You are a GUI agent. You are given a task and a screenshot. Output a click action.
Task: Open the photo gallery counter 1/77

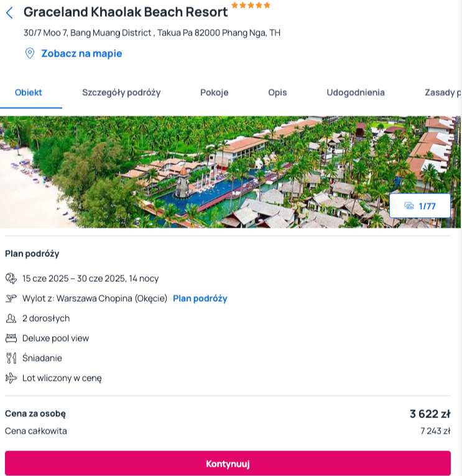coord(420,206)
